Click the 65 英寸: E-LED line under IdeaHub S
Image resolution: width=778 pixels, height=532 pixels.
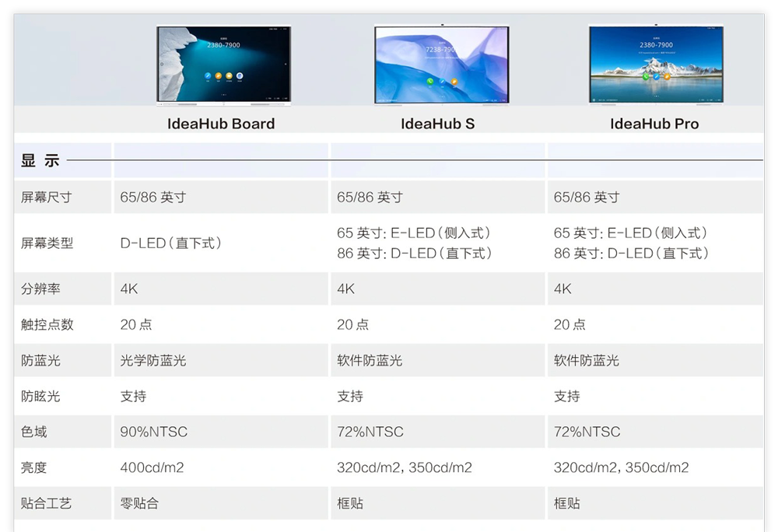[414, 233]
